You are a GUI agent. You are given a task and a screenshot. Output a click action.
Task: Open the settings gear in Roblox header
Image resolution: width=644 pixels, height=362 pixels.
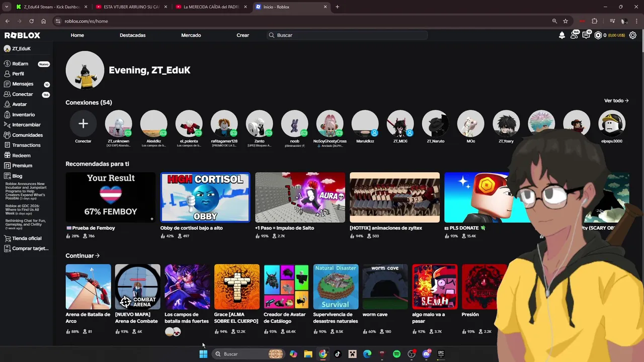633,35
